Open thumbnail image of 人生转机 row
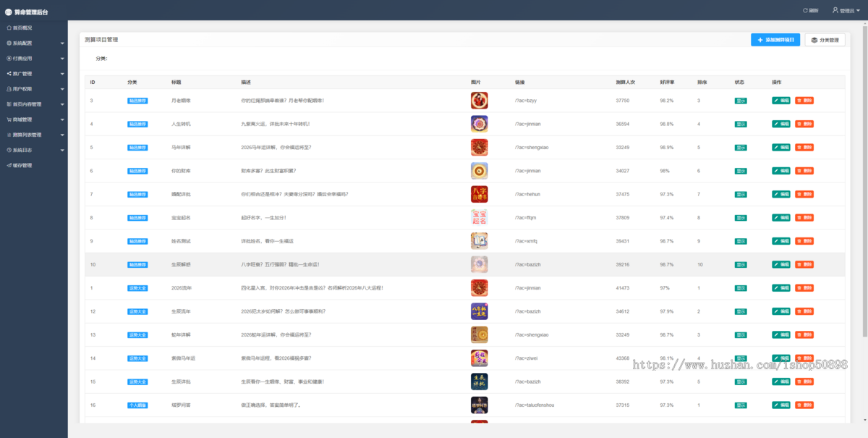This screenshot has width=868, height=438. [479, 124]
